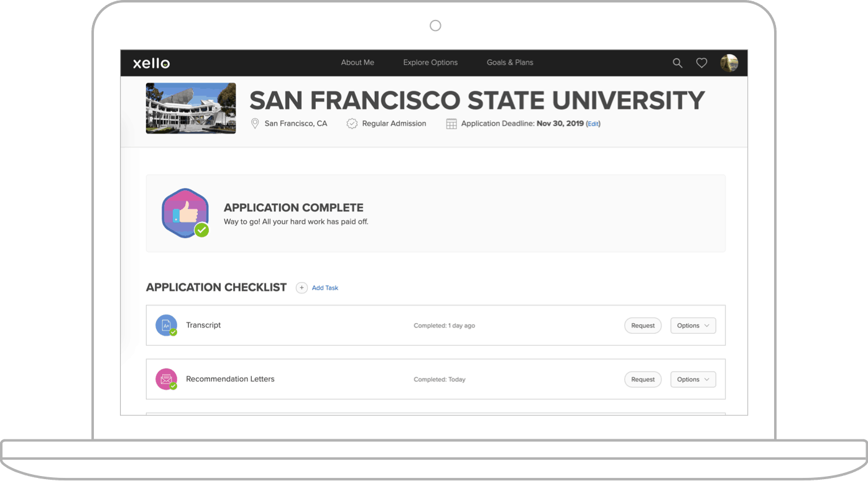868x481 pixels.
Task: Open the search magnifier icon
Action: 678,63
